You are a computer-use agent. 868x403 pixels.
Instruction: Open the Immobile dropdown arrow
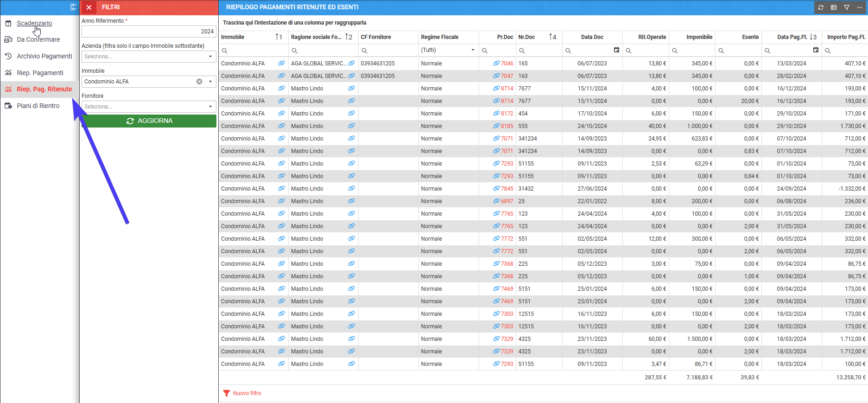click(210, 82)
